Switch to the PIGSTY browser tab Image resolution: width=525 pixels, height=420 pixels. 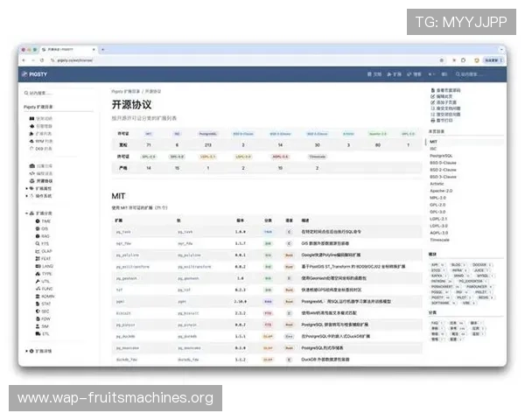tap(68, 50)
